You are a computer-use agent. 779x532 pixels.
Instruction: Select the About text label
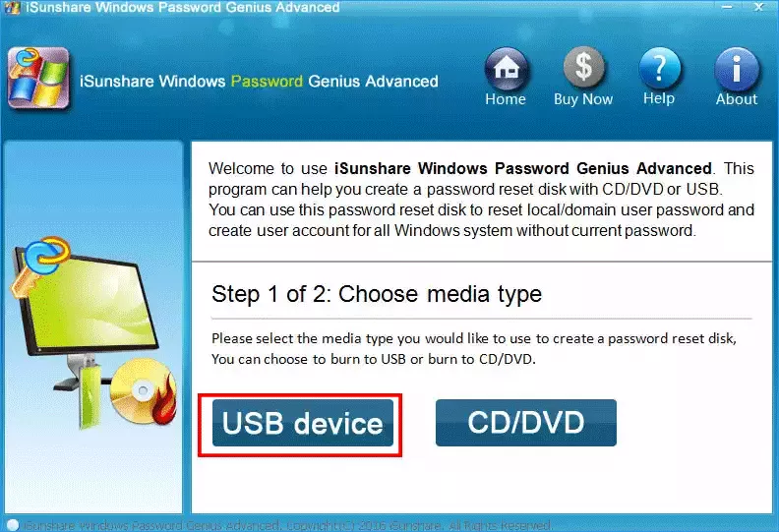[x=737, y=99]
